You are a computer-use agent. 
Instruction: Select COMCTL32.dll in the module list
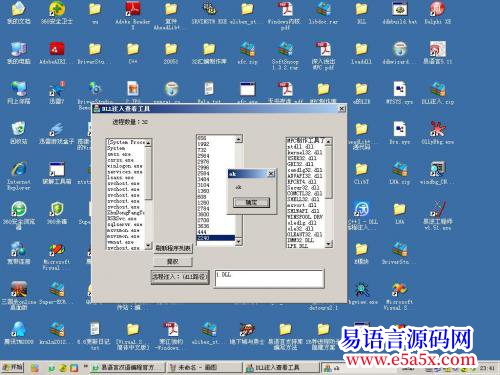(306, 193)
